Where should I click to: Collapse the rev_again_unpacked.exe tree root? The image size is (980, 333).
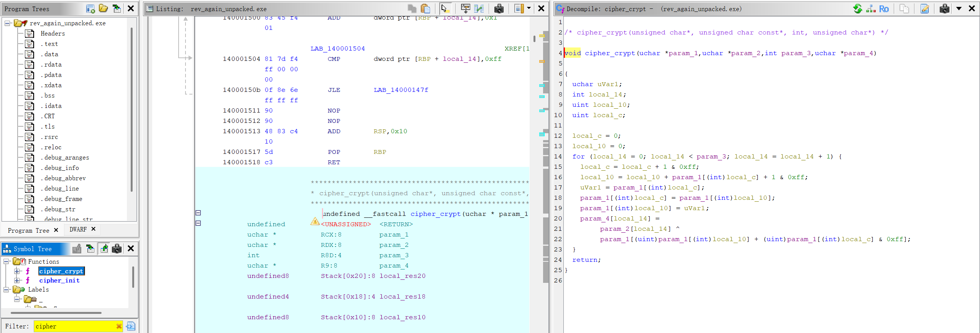coord(7,23)
